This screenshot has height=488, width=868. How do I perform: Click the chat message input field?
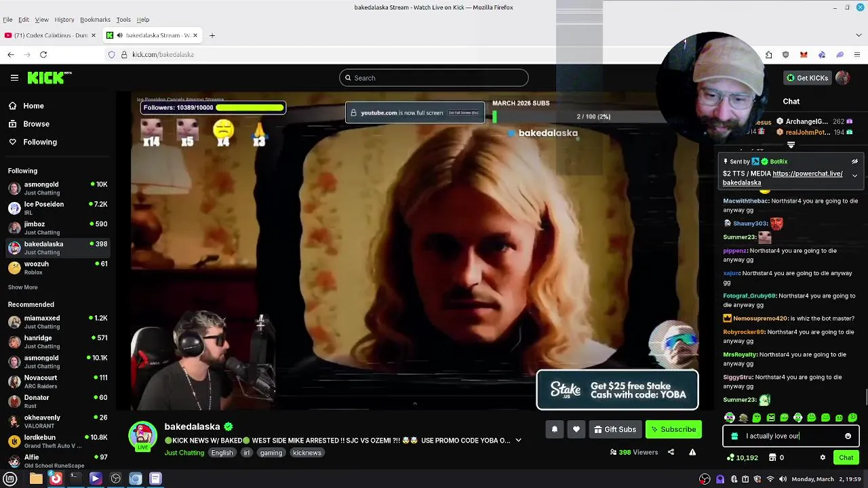point(791,436)
